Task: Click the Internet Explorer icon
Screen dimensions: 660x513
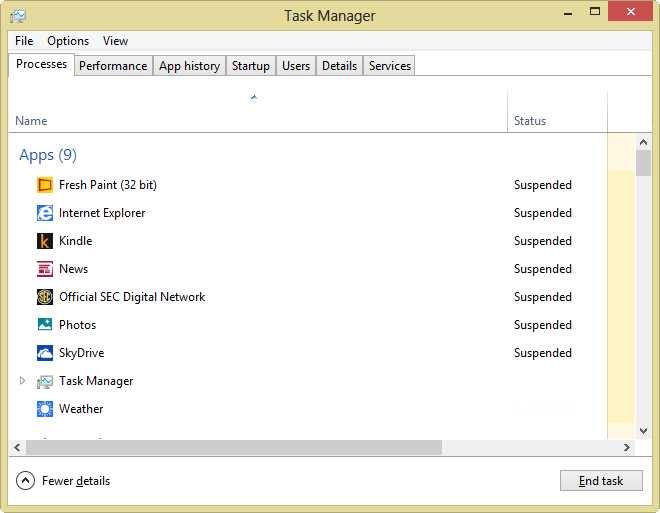Action: (x=45, y=213)
